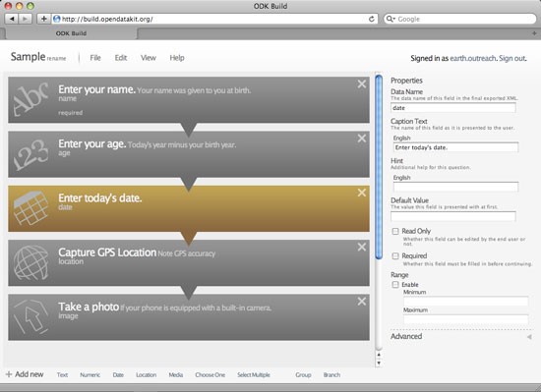Toggle the Read Only checkbox
The image size is (541, 392).
coord(395,231)
